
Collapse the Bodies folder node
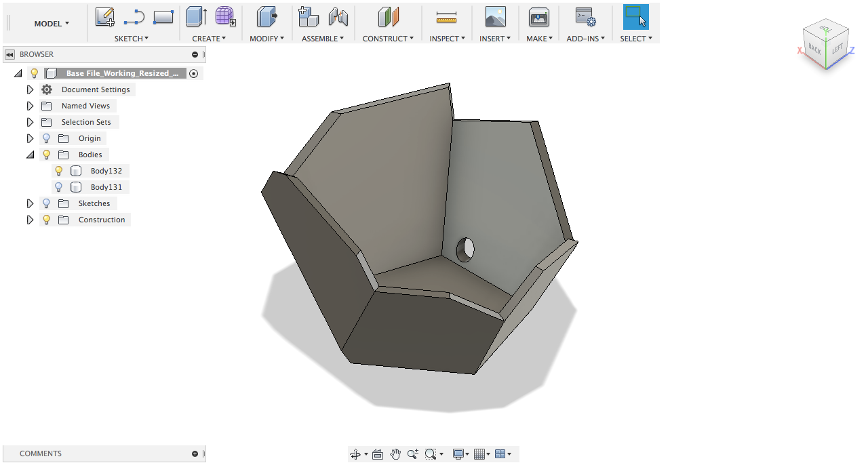[x=30, y=155]
